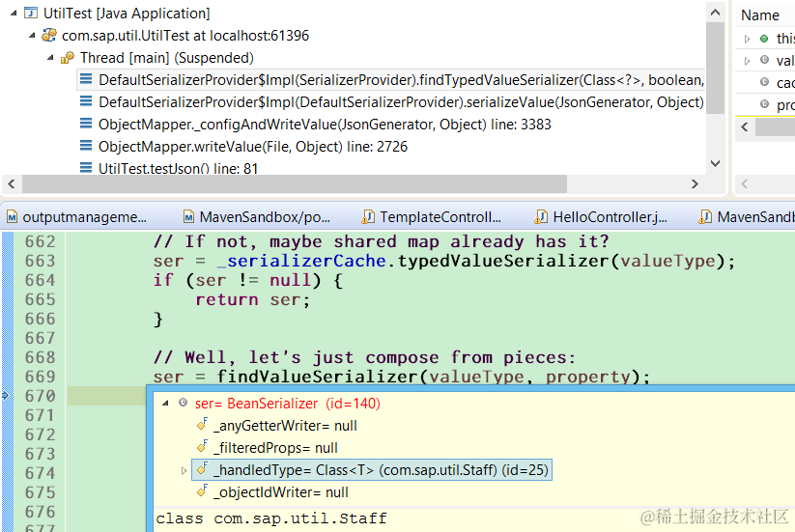Select ObjectMapper._configAndWriteValue line 3383 frame
Screen dimensions: 795x532
tap(325, 125)
